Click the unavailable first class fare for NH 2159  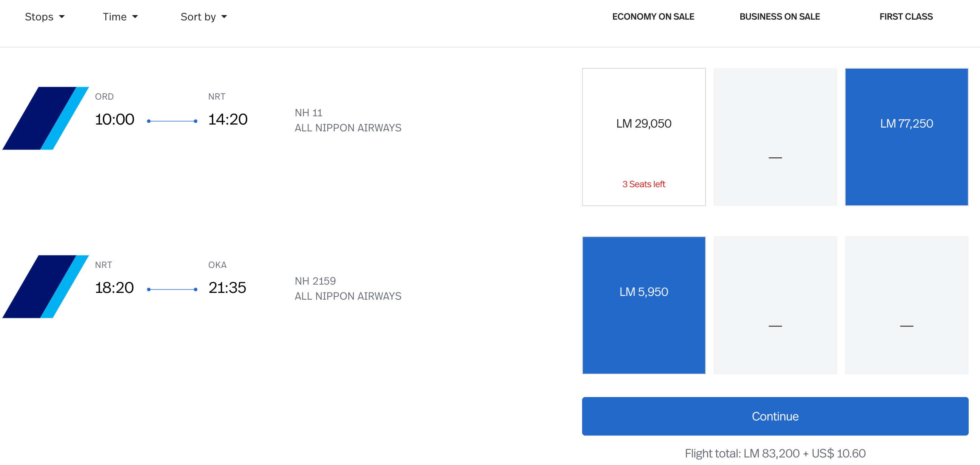(x=907, y=305)
